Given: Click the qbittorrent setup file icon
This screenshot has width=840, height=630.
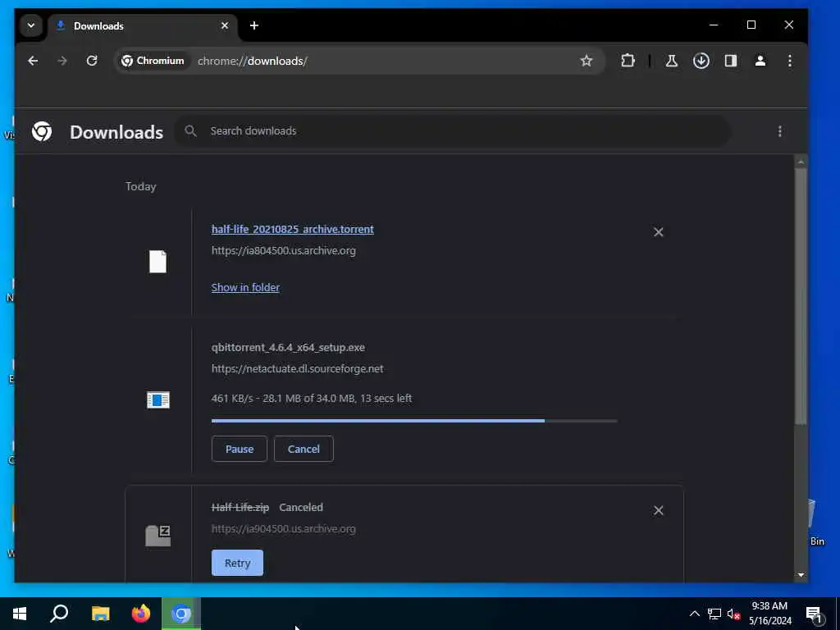Looking at the screenshot, I should coord(158,399).
